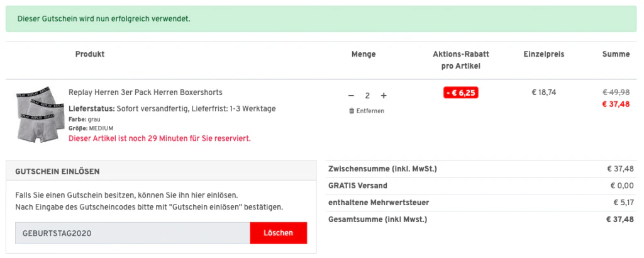Click the green coupon success message banner

321,19
